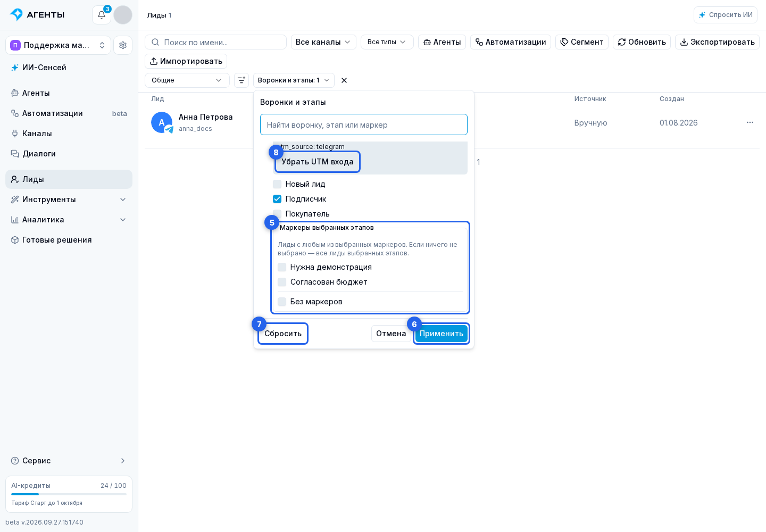Click the Обновить toolbar button

642,42
